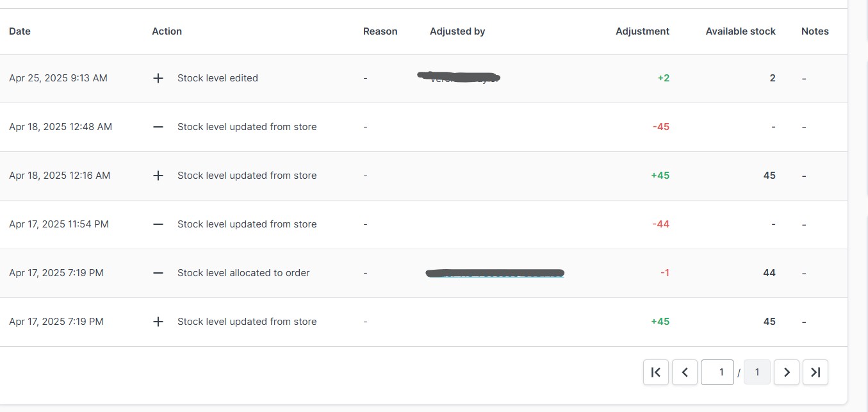
Task: Select the Stock level edited row text
Action: [218, 78]
